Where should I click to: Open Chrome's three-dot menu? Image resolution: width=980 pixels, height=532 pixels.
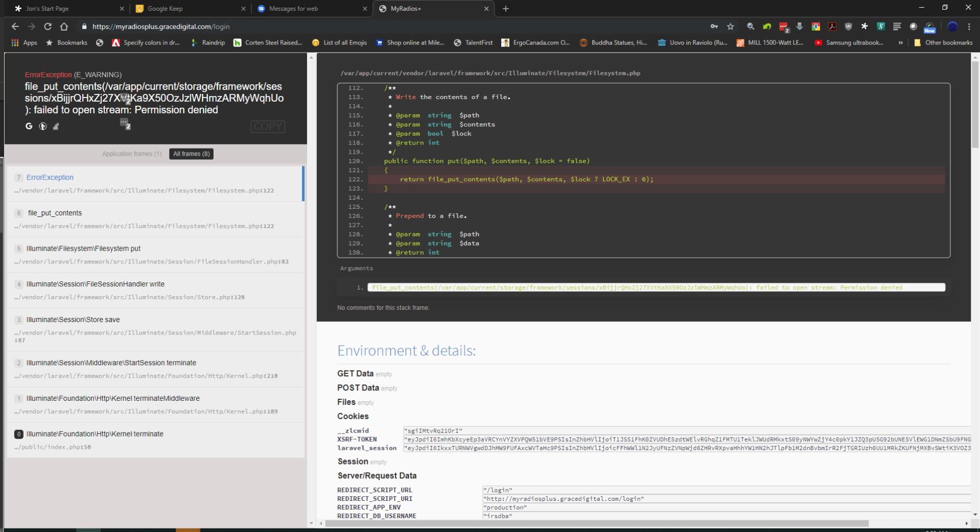pyautogui.click(x=969, y=27)
